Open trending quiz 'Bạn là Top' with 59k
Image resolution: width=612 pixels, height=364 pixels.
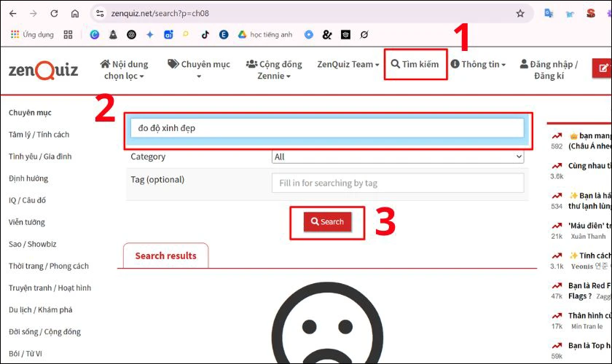coord(589,346)
